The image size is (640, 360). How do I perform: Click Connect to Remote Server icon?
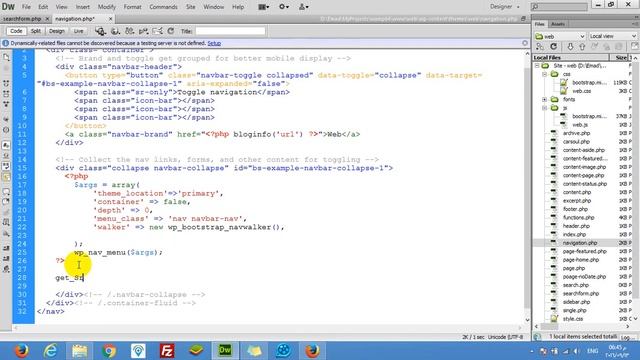540,47
